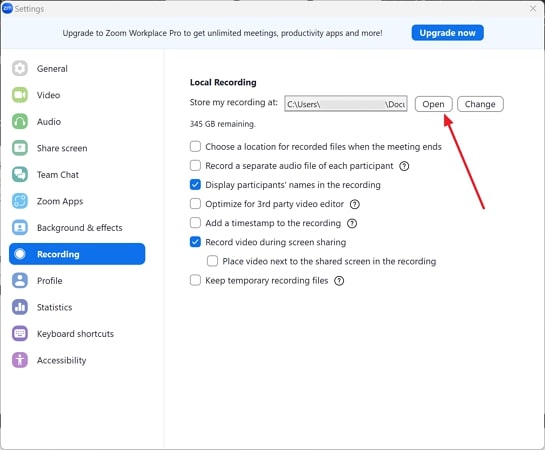Open Background & effects icon
545x450 pixels.
(20, 228)
